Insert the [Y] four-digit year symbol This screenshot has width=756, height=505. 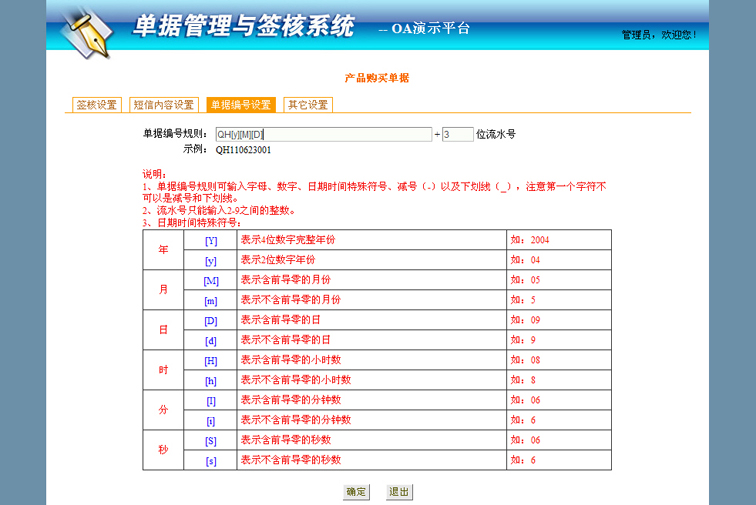211,240
